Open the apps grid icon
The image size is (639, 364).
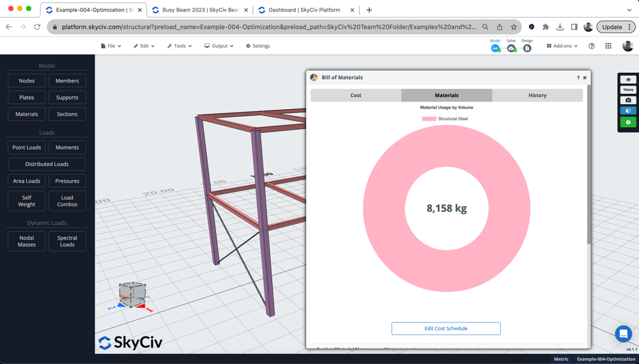click(608, 46)
